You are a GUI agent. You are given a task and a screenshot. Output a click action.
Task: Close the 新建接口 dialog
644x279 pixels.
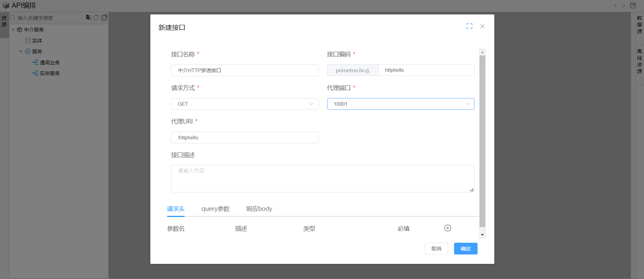coord(482,26)
